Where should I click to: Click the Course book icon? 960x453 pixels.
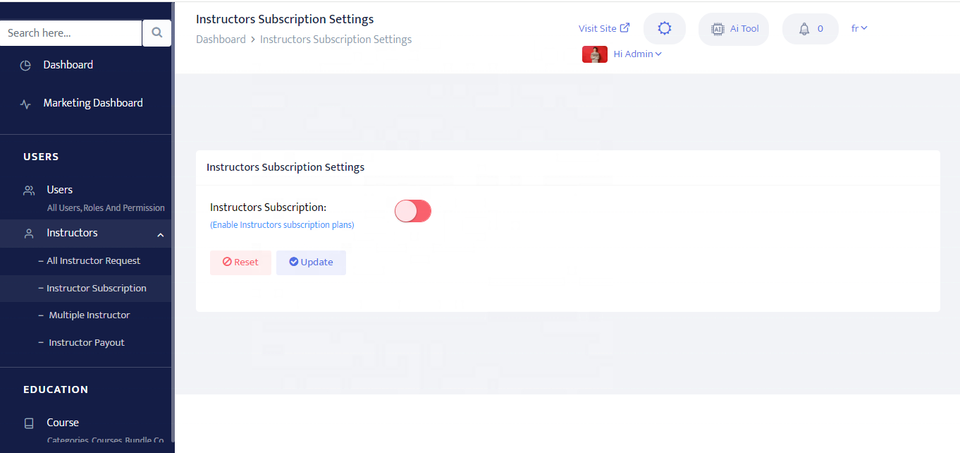(x=29, y=423)
